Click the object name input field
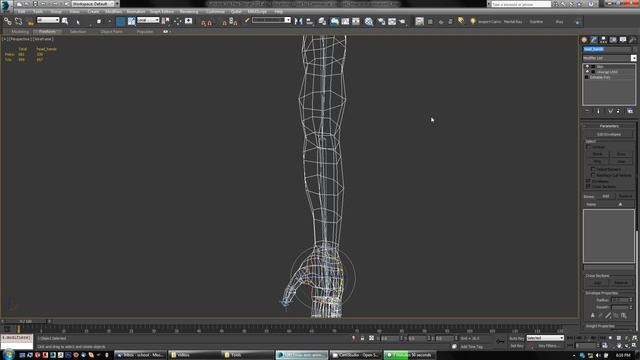This screenshot has height=360, width=640. pos(606,49)
